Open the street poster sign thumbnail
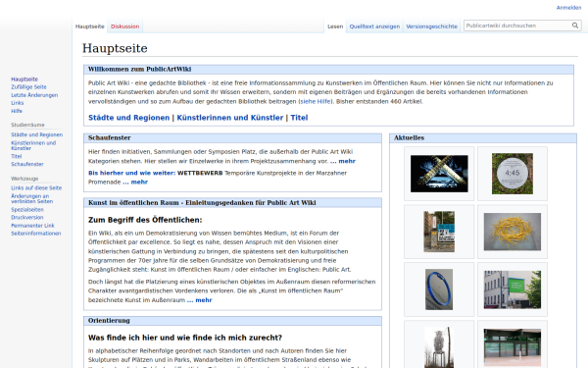 click(x=439, y=232)
